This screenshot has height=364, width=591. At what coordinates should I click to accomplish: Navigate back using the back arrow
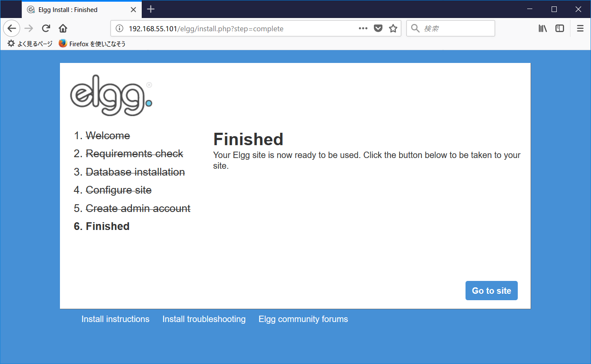(x=11, y=28)
